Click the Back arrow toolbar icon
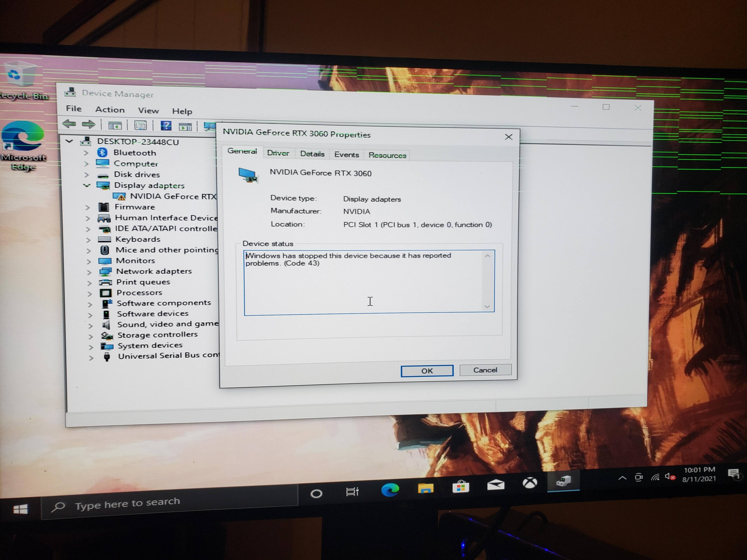Viewport: 747px width, 560px height. 69,124
